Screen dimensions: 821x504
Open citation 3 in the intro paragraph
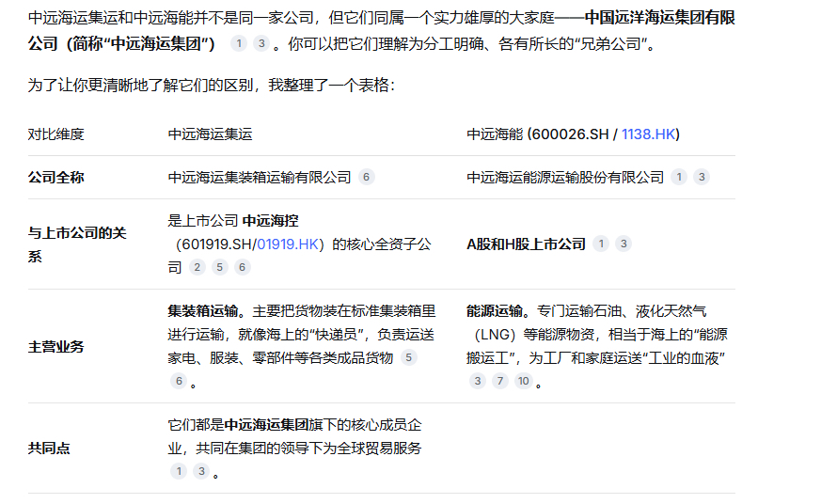pos(261,43)
